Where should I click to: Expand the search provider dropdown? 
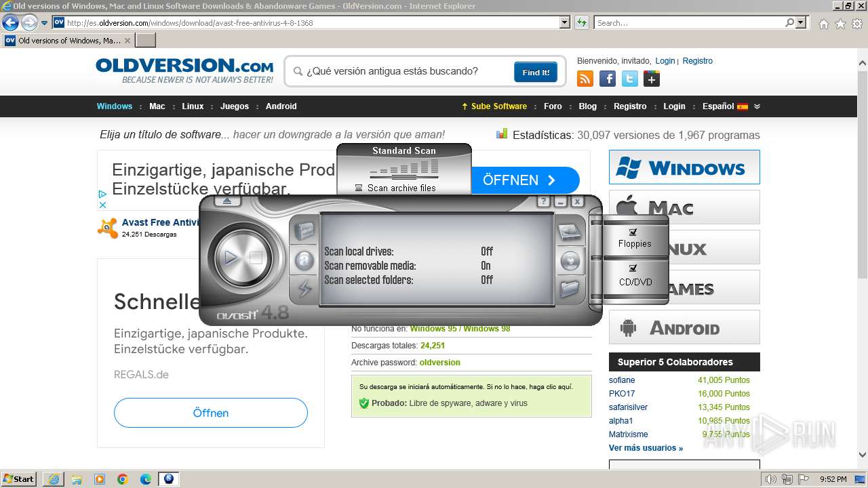[802, 22]
